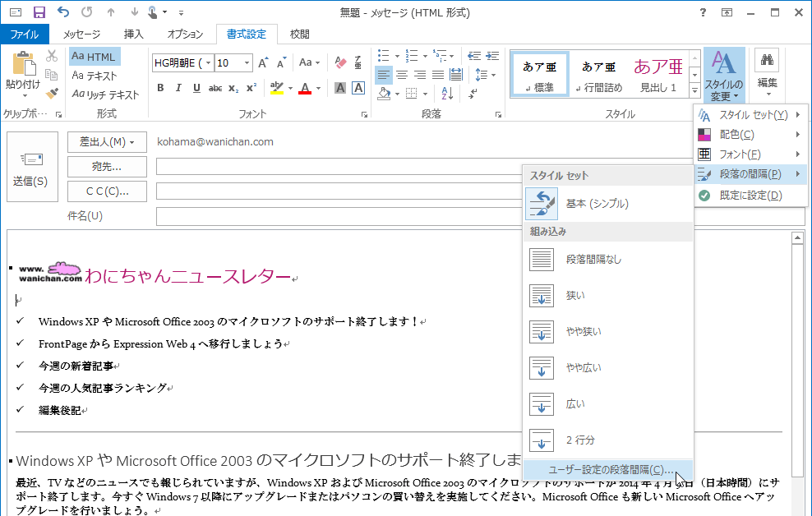Toggle Justify alignment button
This screenshot has height=516, width=812.
click(x=438, y=75)
